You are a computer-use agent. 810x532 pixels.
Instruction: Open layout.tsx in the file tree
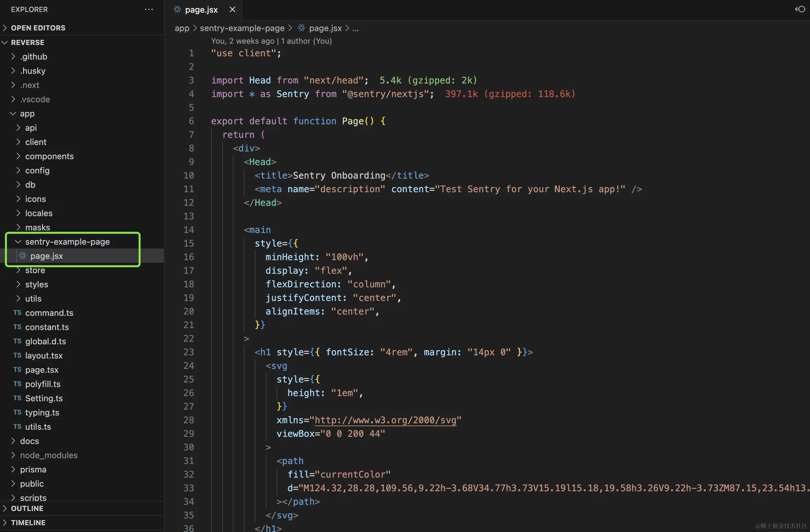[x=44, y=355]
